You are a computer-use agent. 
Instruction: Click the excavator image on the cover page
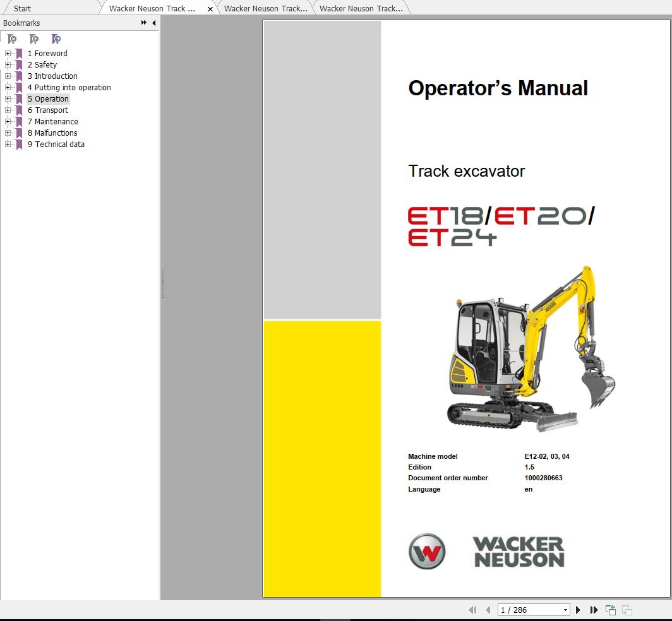531,348
